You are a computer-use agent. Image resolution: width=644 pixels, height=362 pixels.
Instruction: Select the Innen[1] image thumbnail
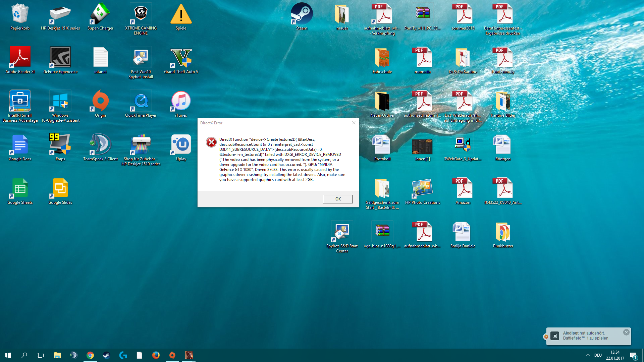pos(422,146)
